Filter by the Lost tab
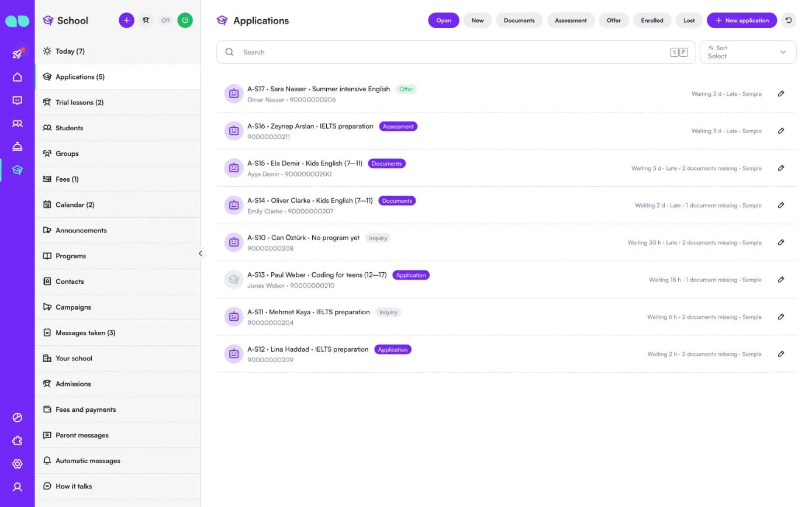 (x=689, y=20)
